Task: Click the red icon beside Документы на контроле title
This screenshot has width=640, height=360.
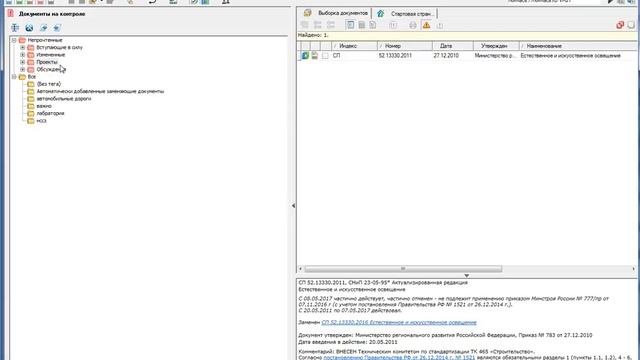Action: pos(11,13)
